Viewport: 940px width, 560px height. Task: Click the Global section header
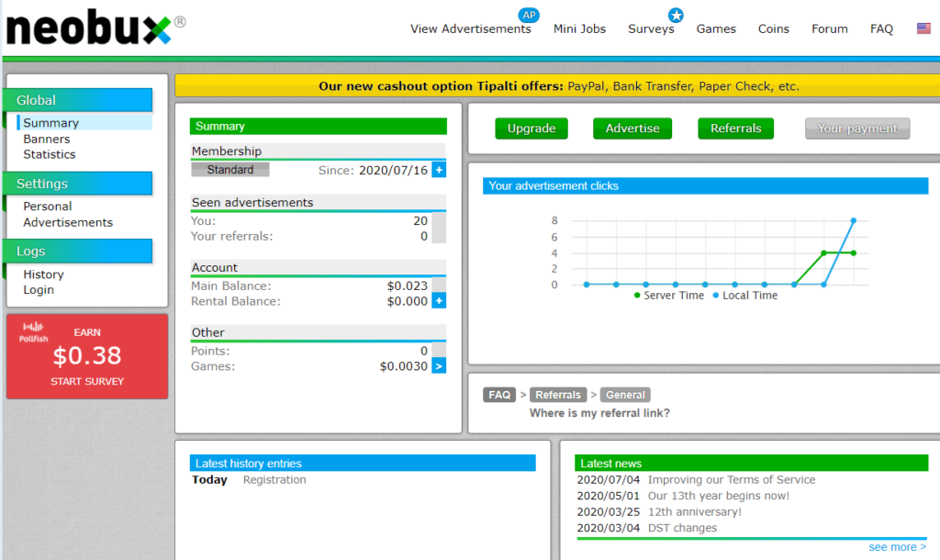tap(78, 100)
